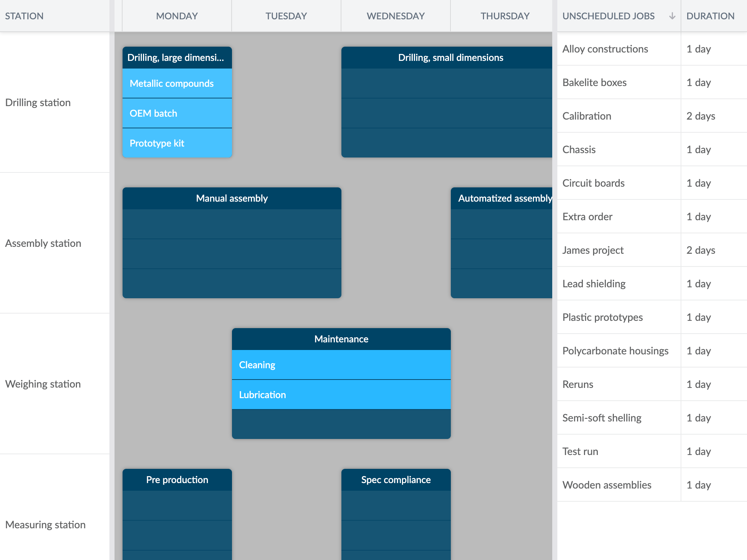Screen dimensions: 747x560
Task: Select the Maintenance job block on Weighing station
Action: [x=341, y=339]
